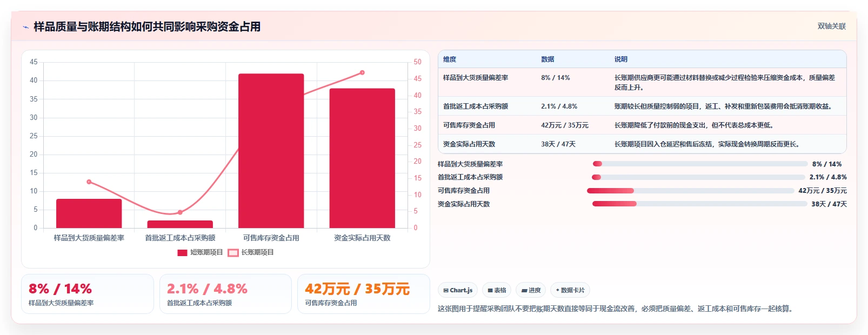
Task: Click the 42万元 / 35万元 table cell
Action: coord(565,125)
